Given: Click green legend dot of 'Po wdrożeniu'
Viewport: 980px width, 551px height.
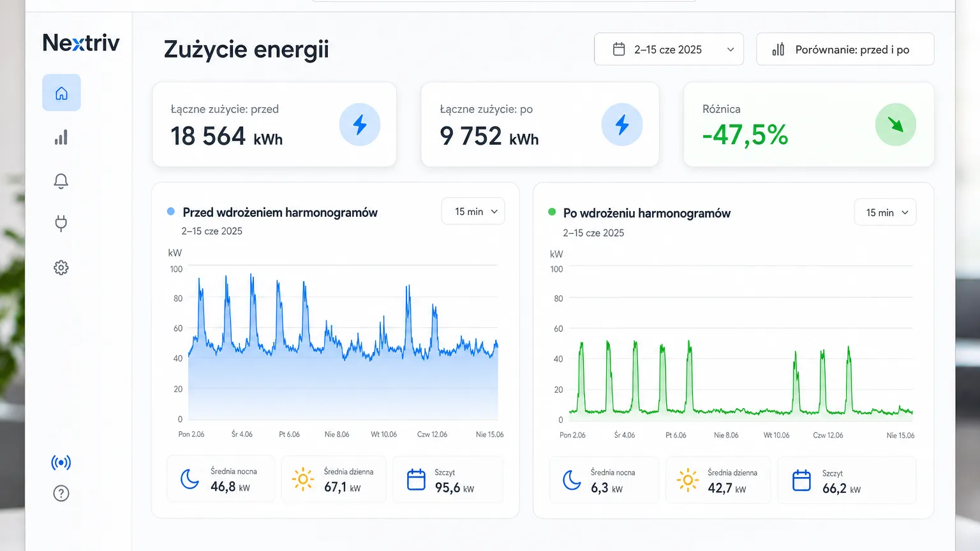Looking at the screenshot, I should [552, 212].
